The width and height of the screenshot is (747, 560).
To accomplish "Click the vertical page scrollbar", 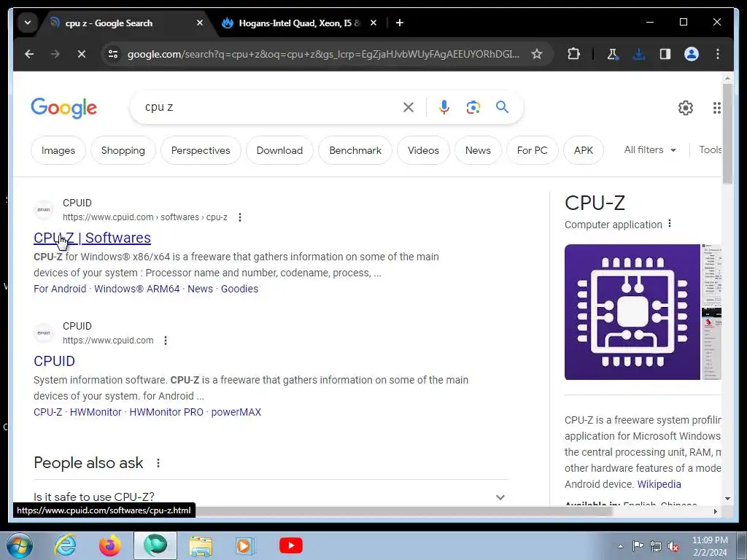I will click(x=727, y=133).
